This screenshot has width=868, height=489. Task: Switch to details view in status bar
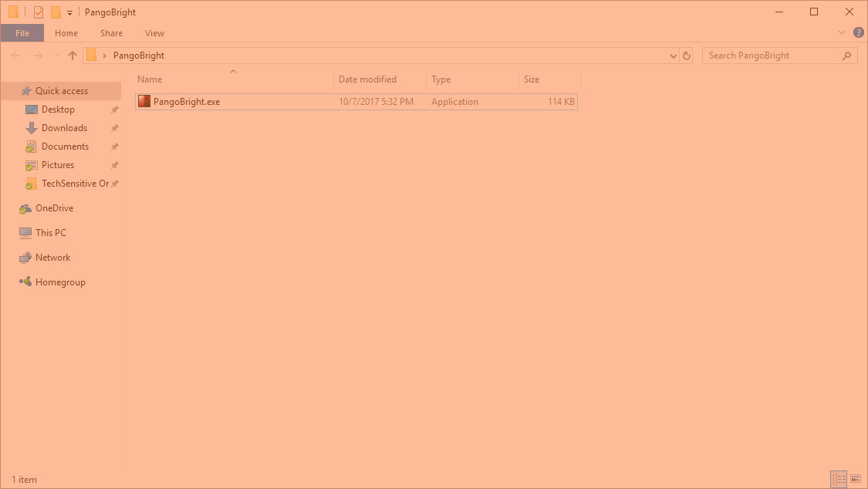click(839, 480)
